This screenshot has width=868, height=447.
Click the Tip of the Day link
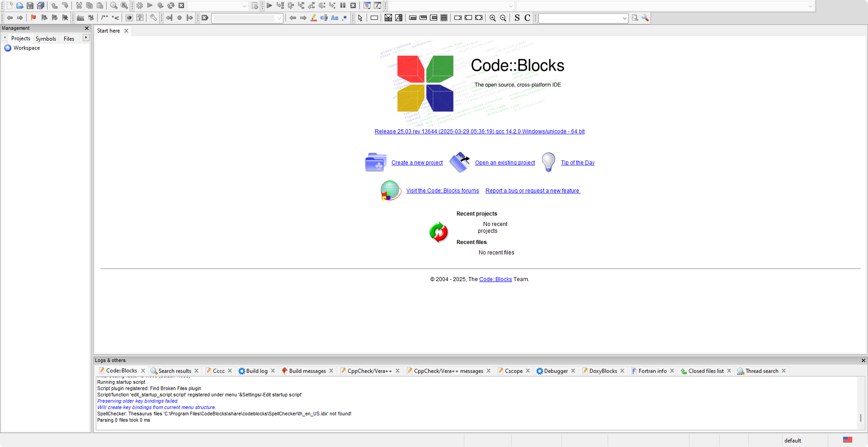pos(578,163)
